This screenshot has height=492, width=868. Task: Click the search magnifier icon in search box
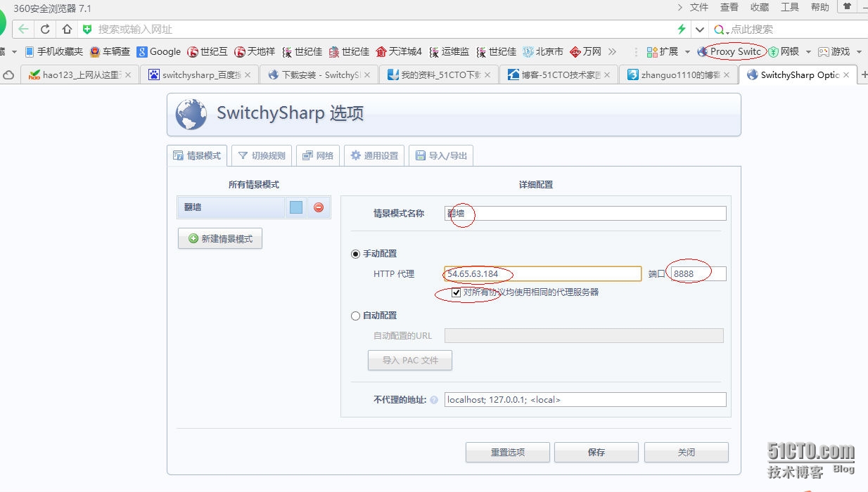[719, 30]
